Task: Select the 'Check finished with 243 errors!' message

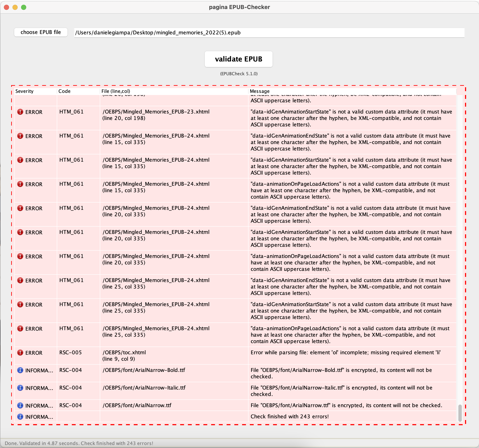Action: [x=289, y=417]
